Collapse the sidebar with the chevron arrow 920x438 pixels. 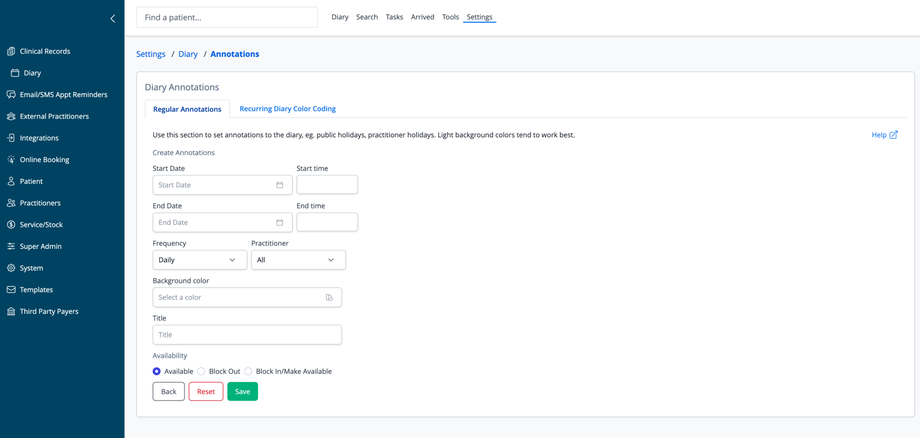(x=112, y=18)
